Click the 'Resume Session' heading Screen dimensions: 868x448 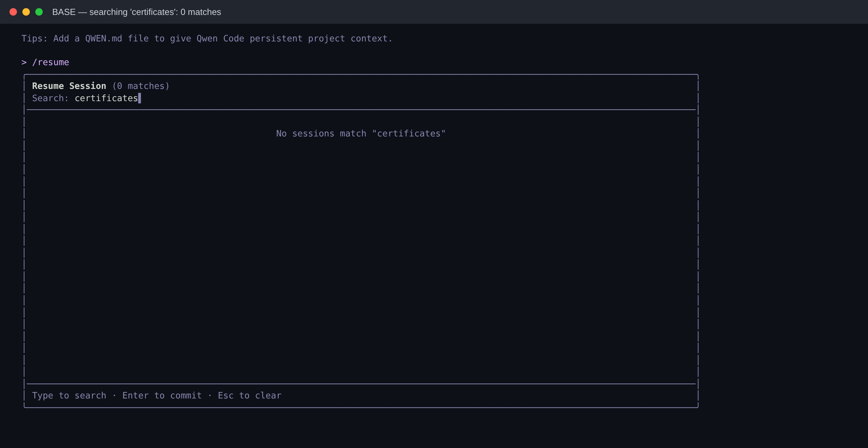click(x=69, y=86)
